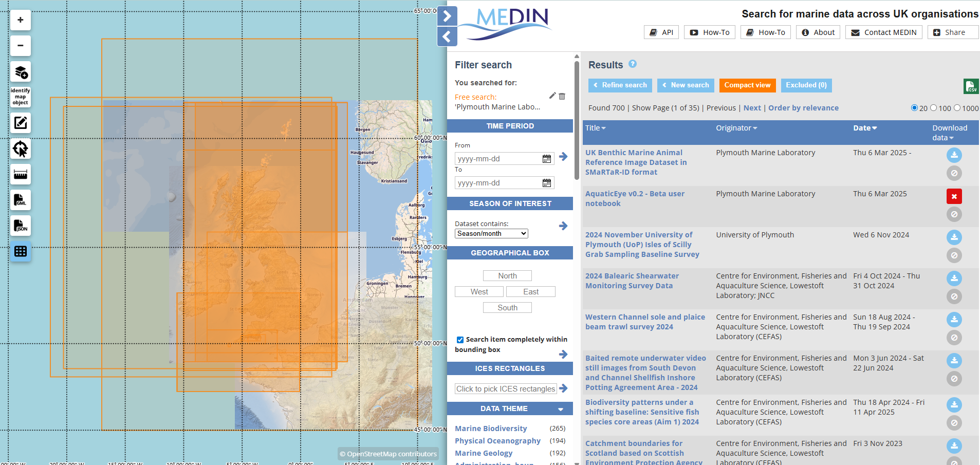Zoom out on the map
Viewport: 980px width, 465px height.
point(21,46)
